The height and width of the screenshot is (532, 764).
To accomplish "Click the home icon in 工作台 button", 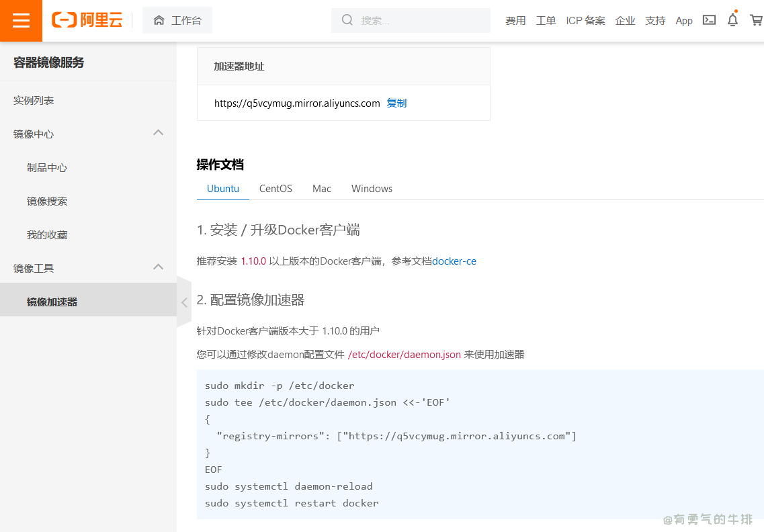I will point(159,20).
